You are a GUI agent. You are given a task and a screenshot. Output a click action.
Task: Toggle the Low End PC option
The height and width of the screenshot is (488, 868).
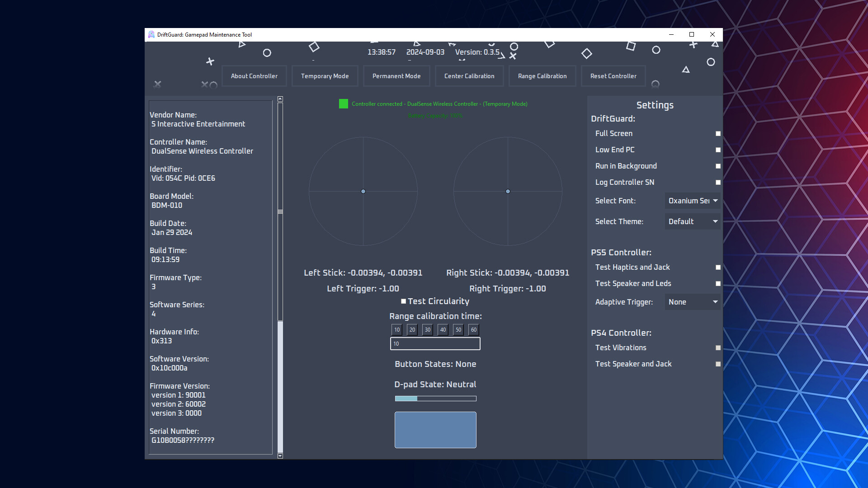pos(718,150)
